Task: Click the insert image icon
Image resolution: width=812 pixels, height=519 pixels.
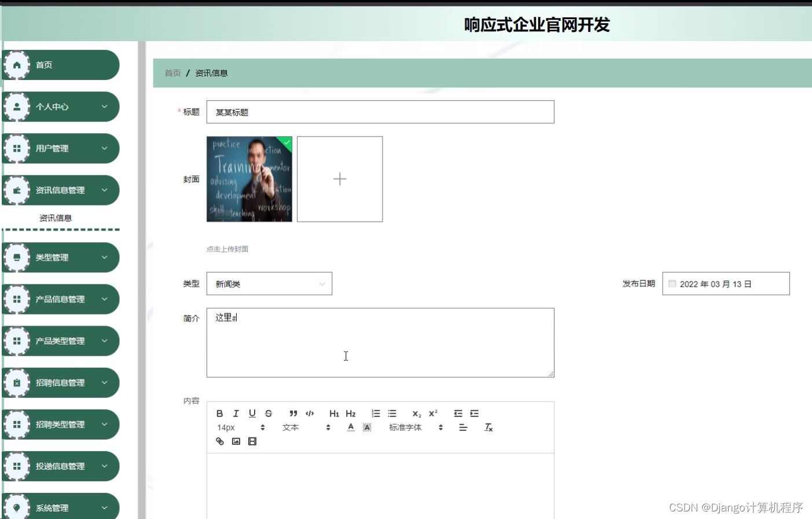Action: (x=235, y=441)
